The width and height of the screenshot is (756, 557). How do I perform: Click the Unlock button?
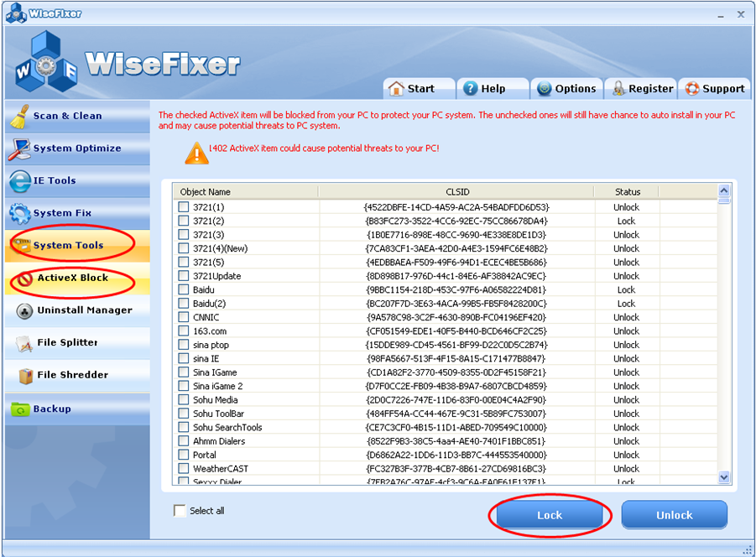tap(674, 515)
